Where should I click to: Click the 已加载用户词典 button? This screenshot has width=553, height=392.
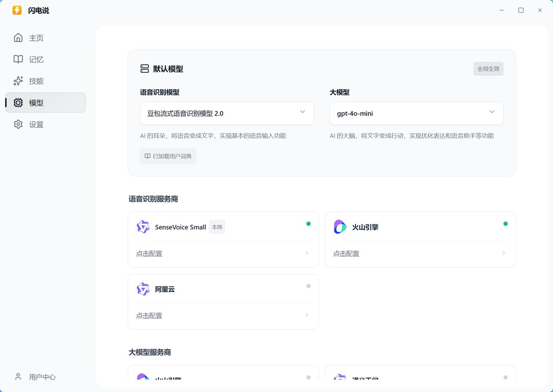[x=168, y=156]
